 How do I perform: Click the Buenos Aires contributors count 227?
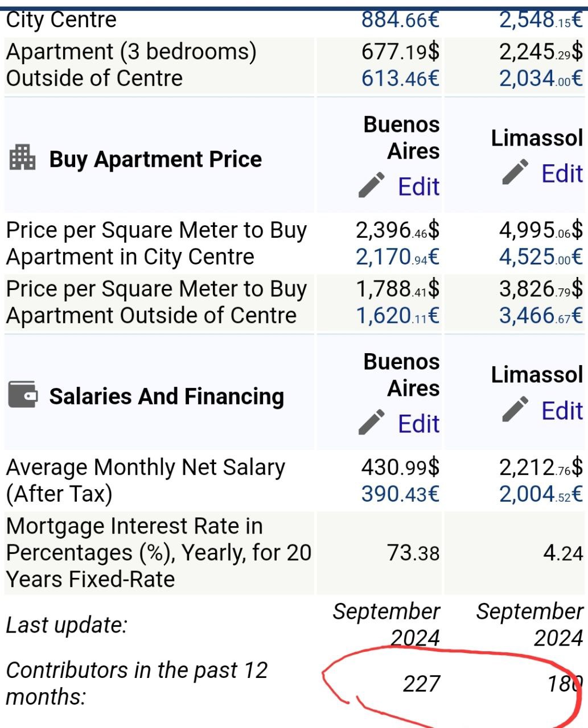tap(421, 683)
